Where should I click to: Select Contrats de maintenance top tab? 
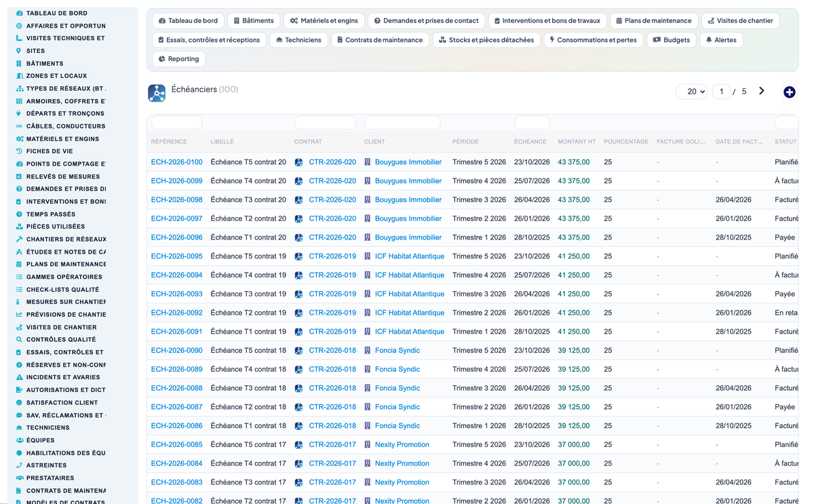tap(380, 40)
